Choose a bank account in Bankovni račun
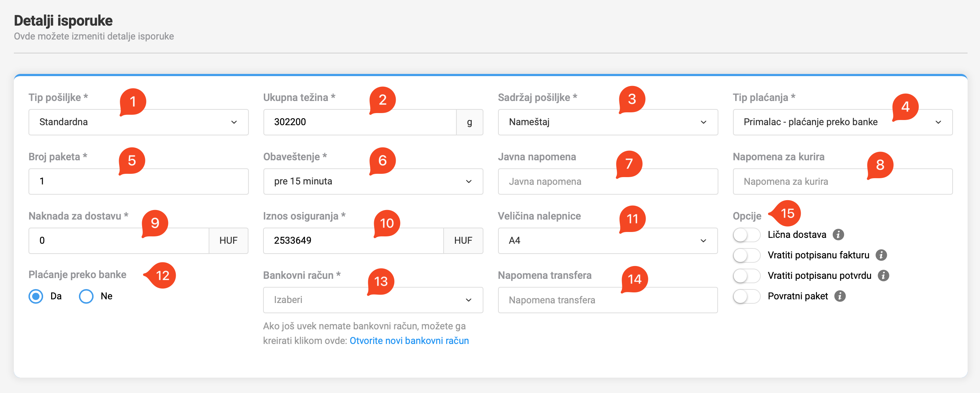Image resolution: width=980 pixels, height=393 pixels. tap(373, 300)
